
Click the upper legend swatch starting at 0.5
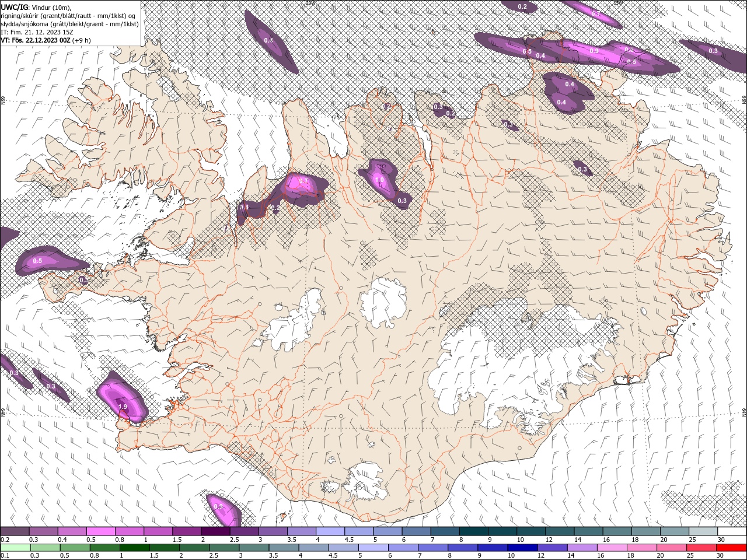click(100, 531)
